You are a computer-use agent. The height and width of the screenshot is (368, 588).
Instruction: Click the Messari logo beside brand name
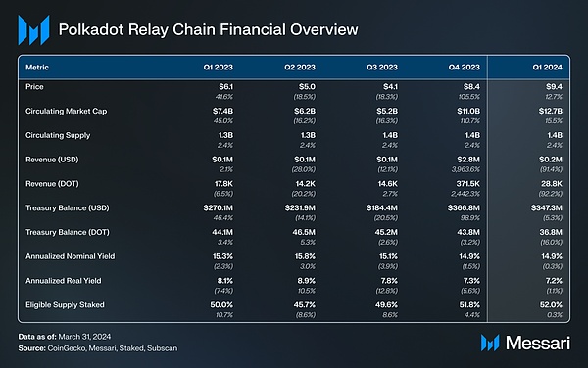tap(490, 343)
